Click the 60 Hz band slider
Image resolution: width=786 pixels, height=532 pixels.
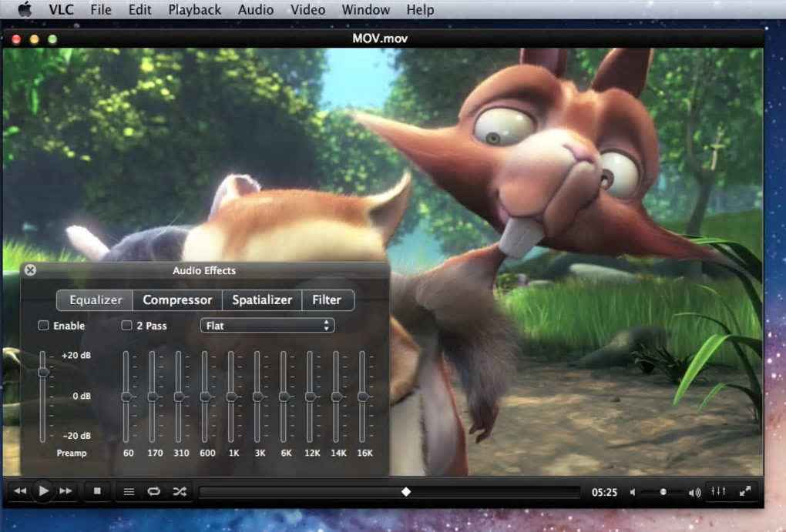[x=126, y=396]
